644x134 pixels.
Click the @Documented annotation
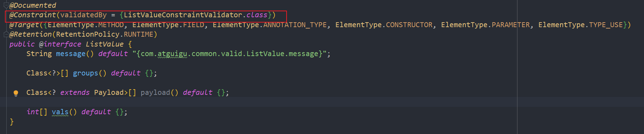coord(33,5)
